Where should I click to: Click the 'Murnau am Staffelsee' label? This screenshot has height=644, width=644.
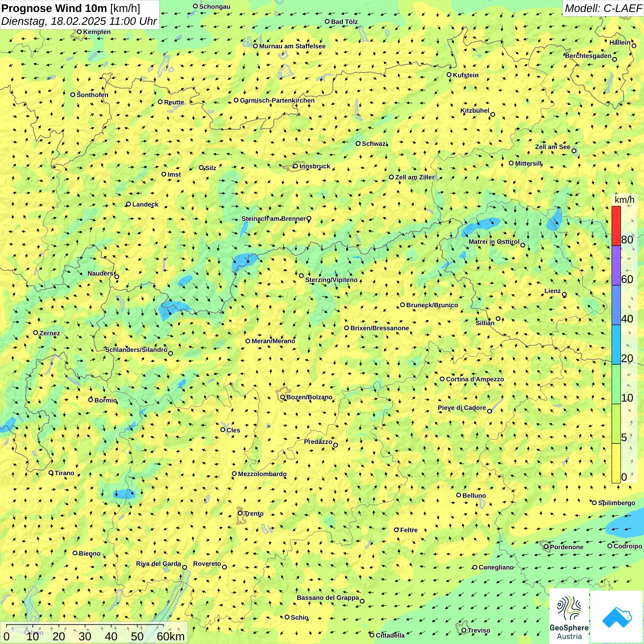(x=292, y=46)
